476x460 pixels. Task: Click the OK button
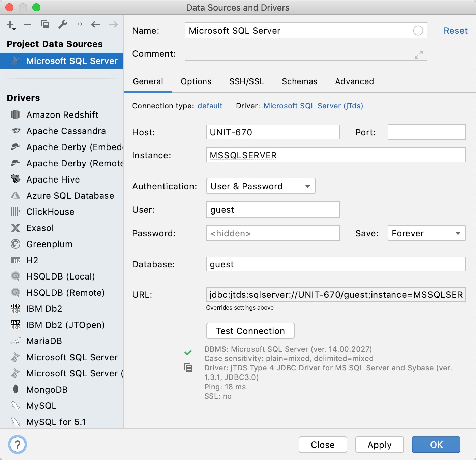(436, 445)
